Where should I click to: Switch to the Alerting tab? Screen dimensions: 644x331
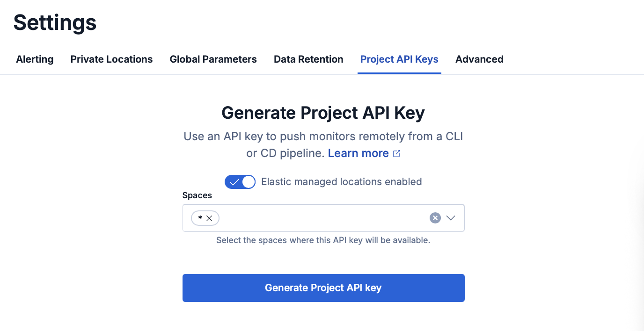tap(35, 59)
